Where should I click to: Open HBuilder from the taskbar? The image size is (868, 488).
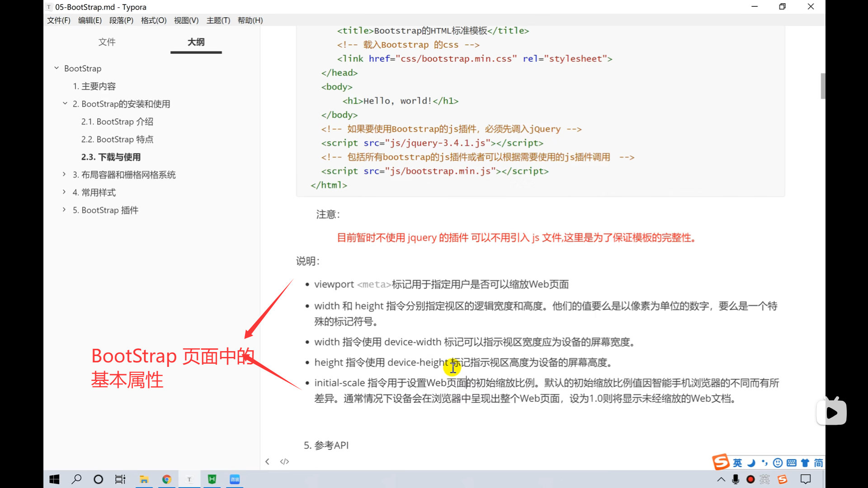pos(212,479)
